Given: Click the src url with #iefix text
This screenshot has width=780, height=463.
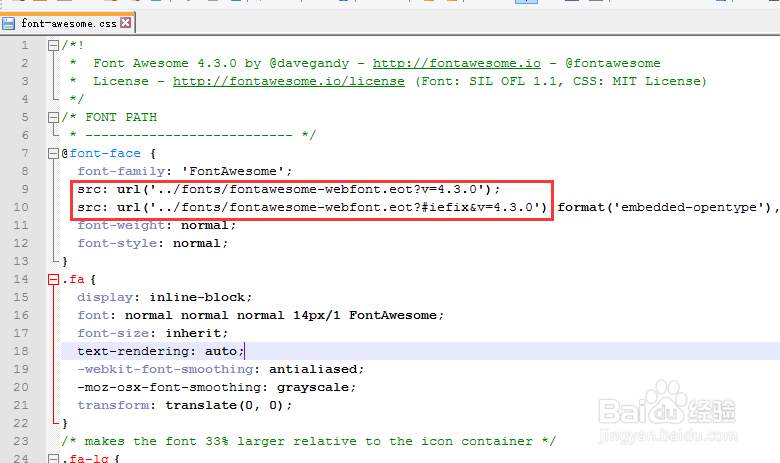Looking at the screenshot, I should 312,207.
